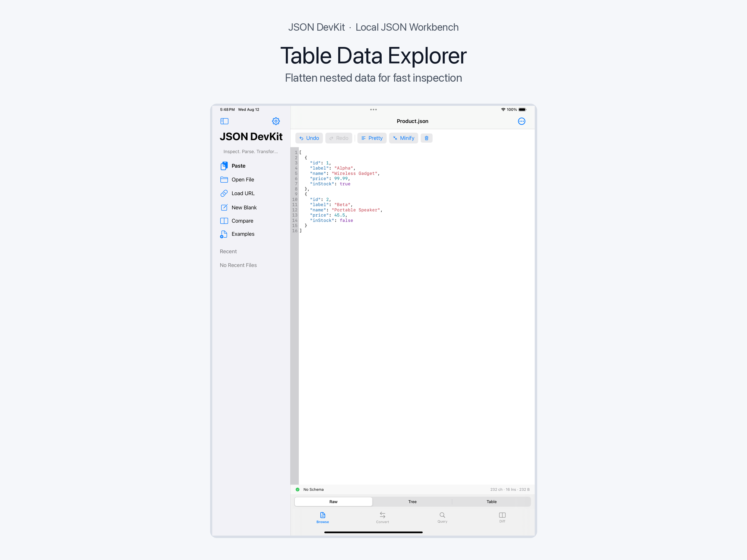This screenshot has width=747, height=560.
Task: Click the true inStock value
Action: click(x=345, y=184)
